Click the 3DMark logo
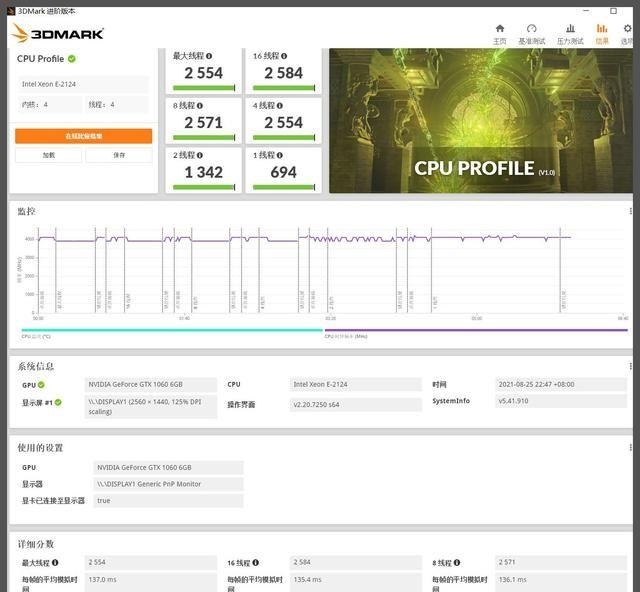Viewport: 640px width, 592px height. pyautogui.click(x=58, y=33)
